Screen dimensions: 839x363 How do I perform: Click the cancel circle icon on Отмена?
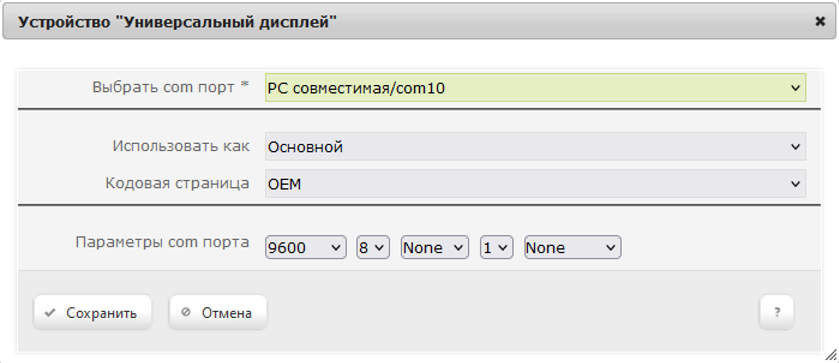pos(186,312)
